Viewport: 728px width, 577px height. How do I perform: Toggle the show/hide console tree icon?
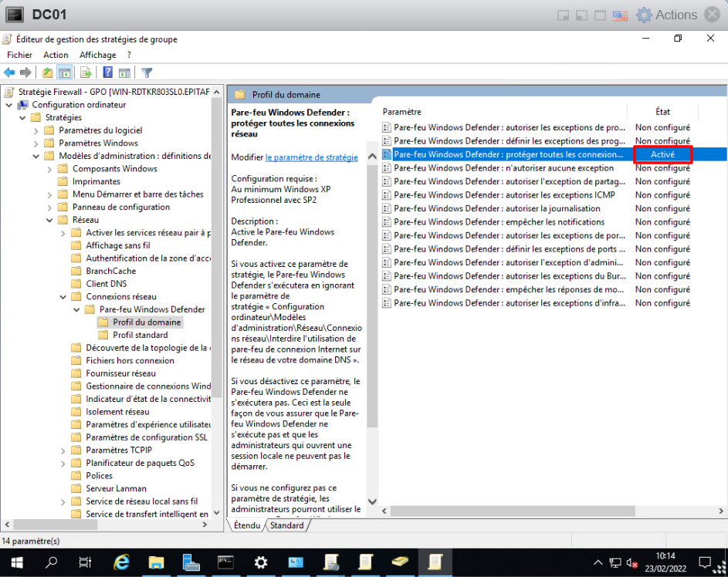click(x=65, y=73)
